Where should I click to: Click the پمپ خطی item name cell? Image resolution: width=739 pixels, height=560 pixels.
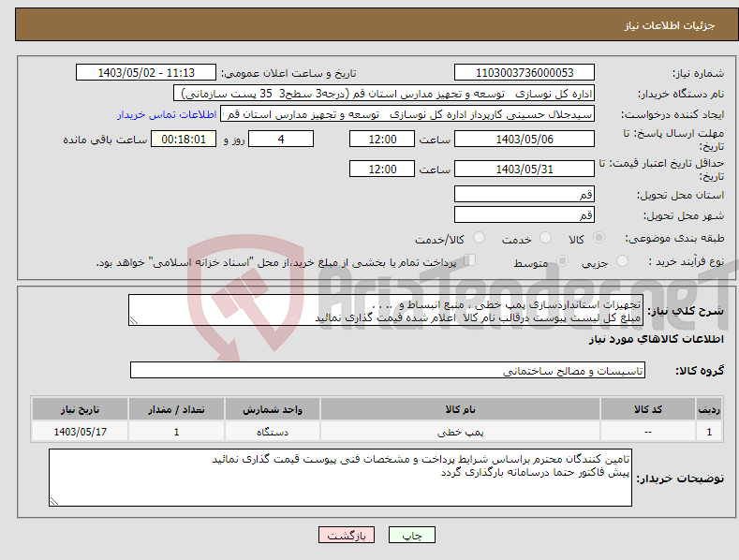pyautogui.click(x=460, y=432)
